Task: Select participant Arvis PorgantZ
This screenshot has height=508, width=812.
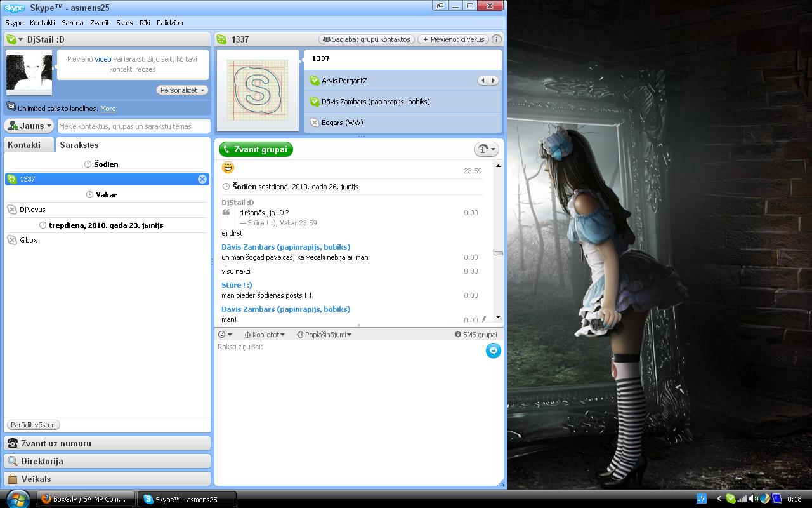Action: [x=403, y=81]
